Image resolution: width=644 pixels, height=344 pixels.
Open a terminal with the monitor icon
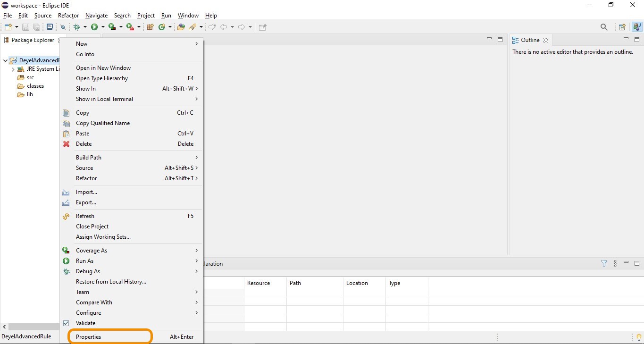[x=50, y=27]
